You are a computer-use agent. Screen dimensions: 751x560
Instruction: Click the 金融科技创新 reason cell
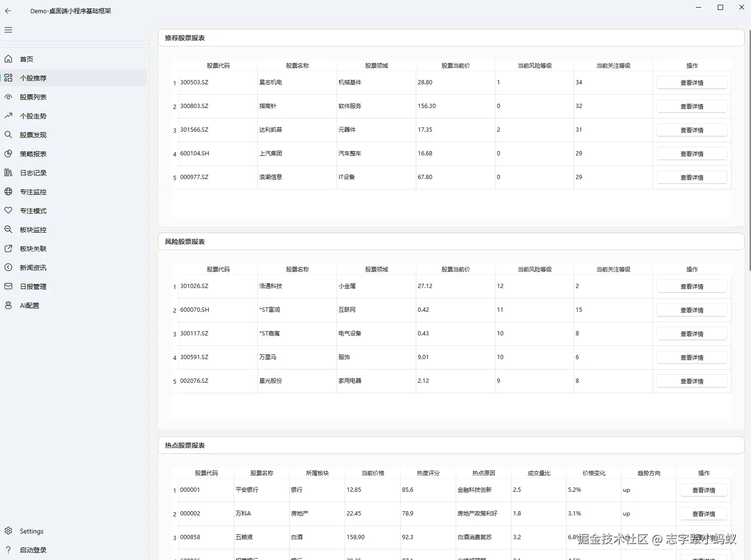483,490
